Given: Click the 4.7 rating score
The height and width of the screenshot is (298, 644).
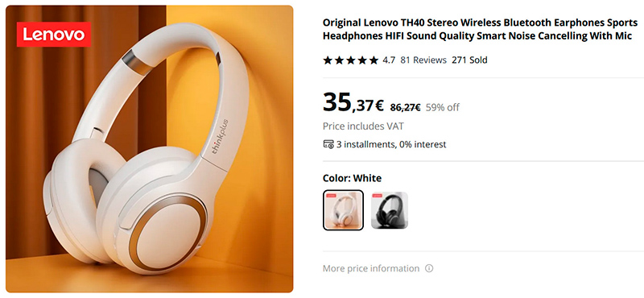Looking at the screenshot, I should click(x=389, y=60).
